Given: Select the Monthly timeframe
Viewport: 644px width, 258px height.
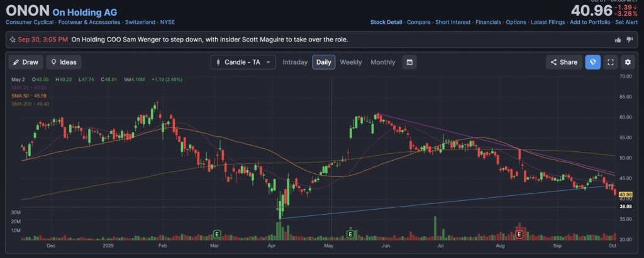Looking at the screenshot, I should tap(382, 62).
